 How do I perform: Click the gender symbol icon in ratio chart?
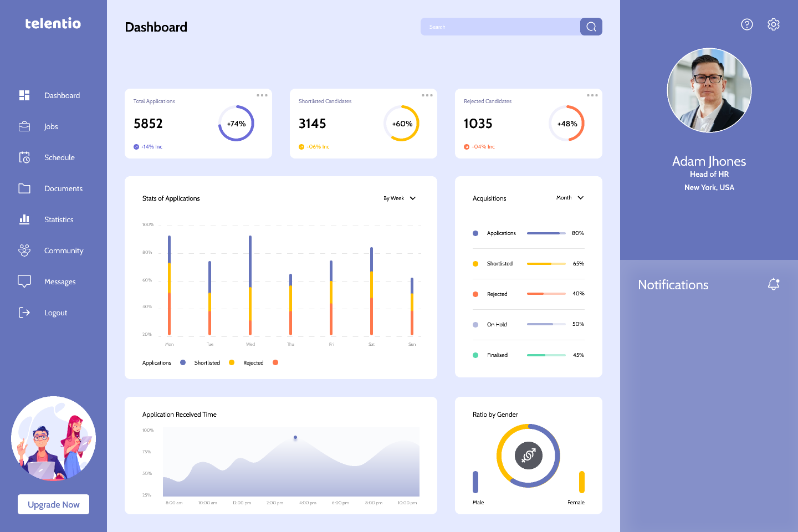pyautogui.click(x=529, y=456)
